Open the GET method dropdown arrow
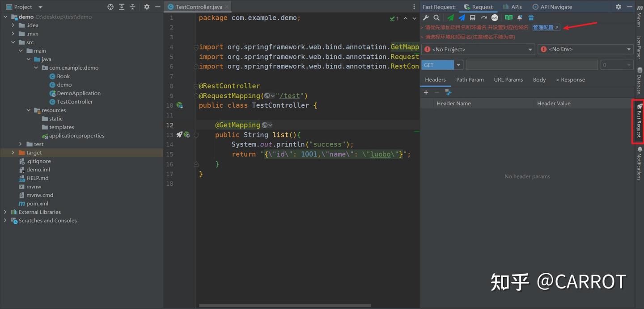644x309 pixels. coord(458,65)
